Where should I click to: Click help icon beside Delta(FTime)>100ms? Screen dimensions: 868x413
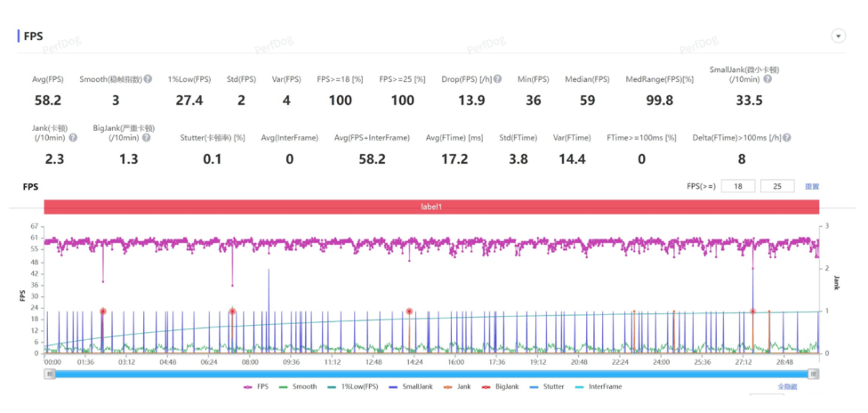point(786,138)
